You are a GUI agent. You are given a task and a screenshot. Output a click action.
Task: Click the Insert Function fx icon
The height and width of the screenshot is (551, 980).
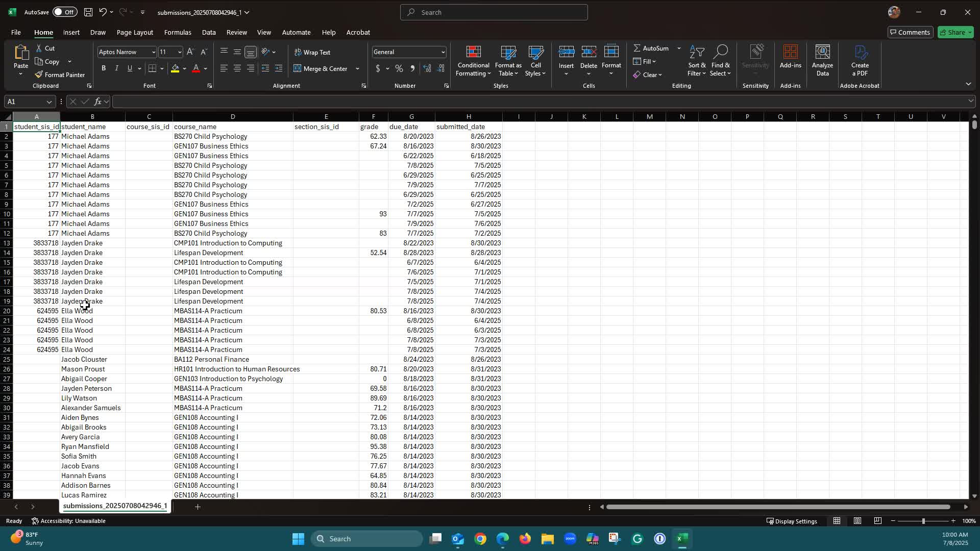[x=98, y=102]
